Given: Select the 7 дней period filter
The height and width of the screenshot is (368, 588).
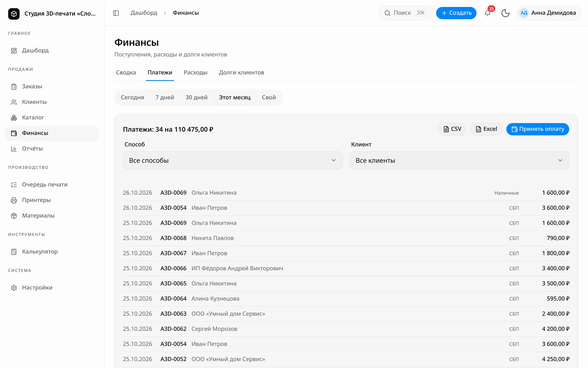Looking at the screenshot, I should [x=165, y=98].
